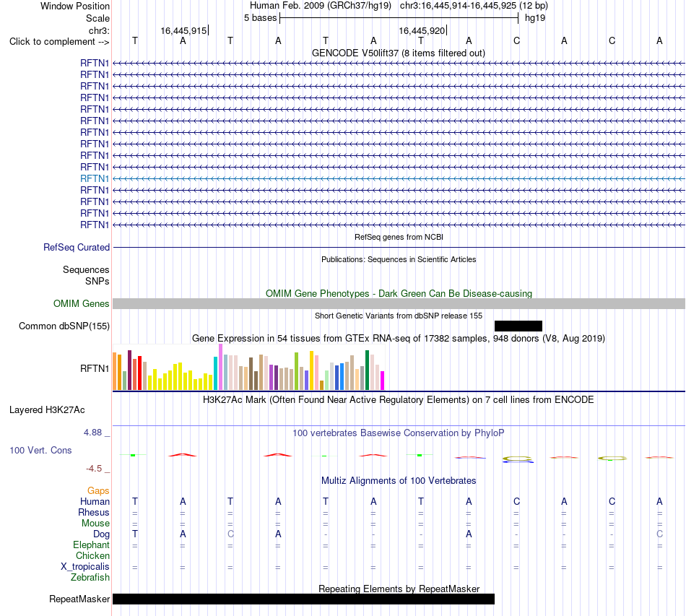Click the 100 Vert. Cons label

[x=40, y=450]
